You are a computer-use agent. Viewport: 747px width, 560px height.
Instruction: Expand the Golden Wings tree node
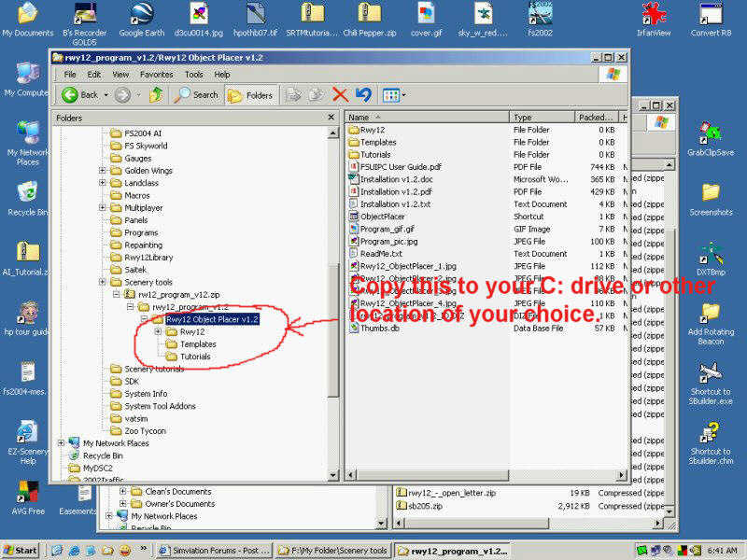tap(103, 171)
